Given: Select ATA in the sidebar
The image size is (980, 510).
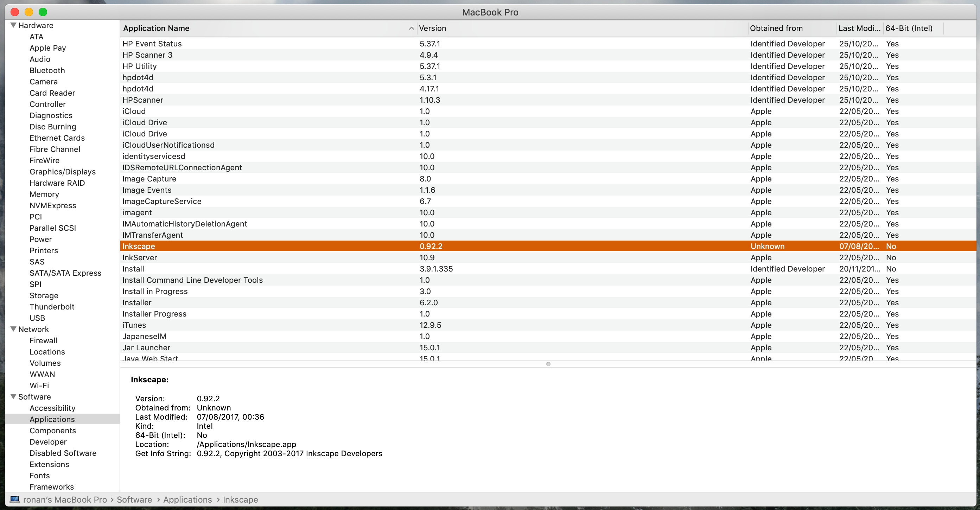Looking at the screenshot, I should tap(37, 37).
